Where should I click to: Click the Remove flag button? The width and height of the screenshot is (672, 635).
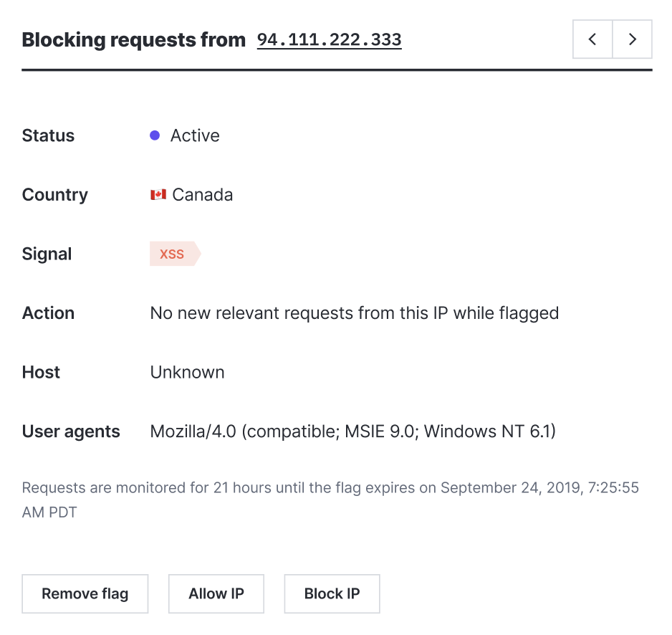click(85, 594)
